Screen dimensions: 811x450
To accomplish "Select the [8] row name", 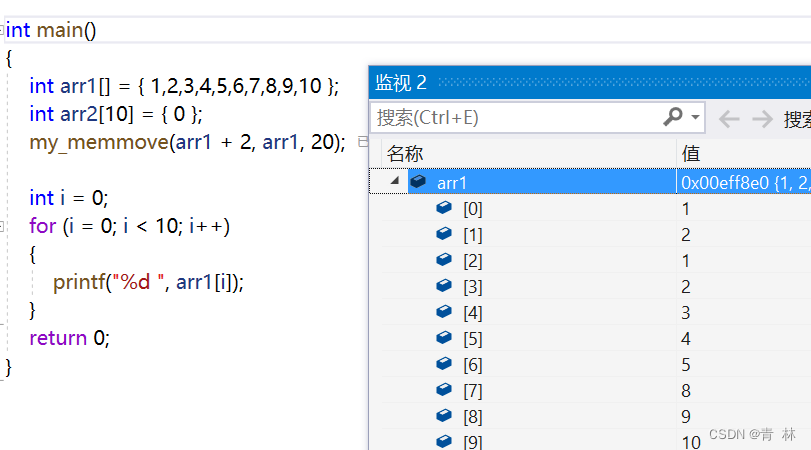I will 473,416.
